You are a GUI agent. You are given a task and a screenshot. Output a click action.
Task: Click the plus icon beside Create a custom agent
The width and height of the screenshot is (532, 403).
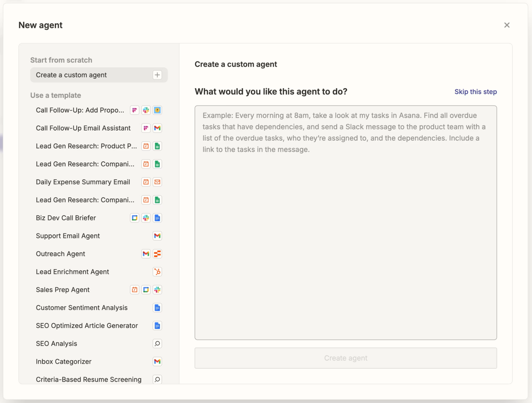[x=157, y=75]
